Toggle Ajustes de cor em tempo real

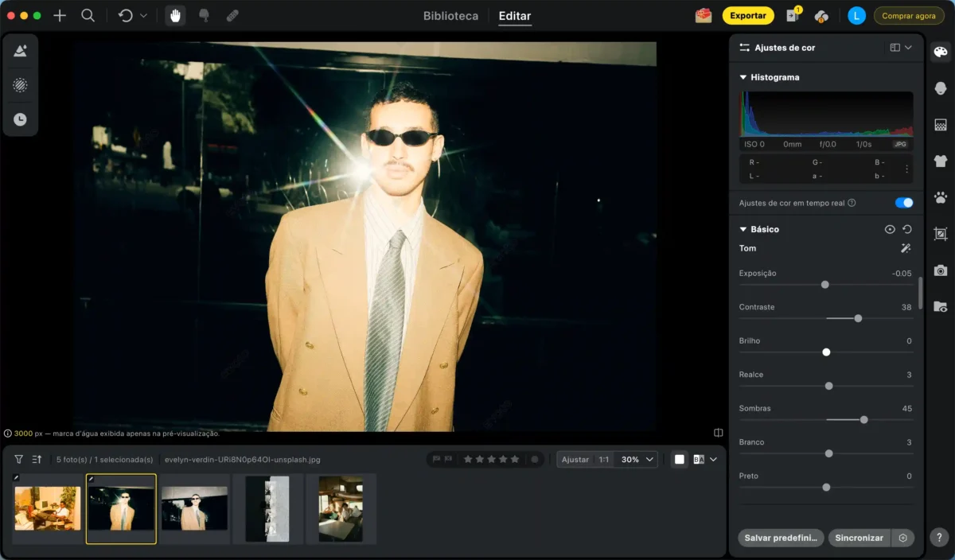903,203
